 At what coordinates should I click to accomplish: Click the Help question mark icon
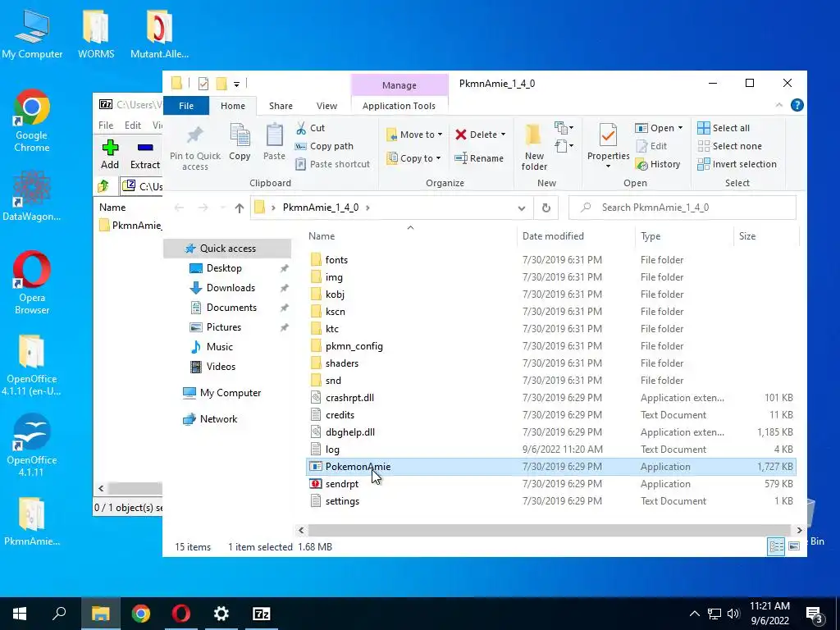click(797, 106)
